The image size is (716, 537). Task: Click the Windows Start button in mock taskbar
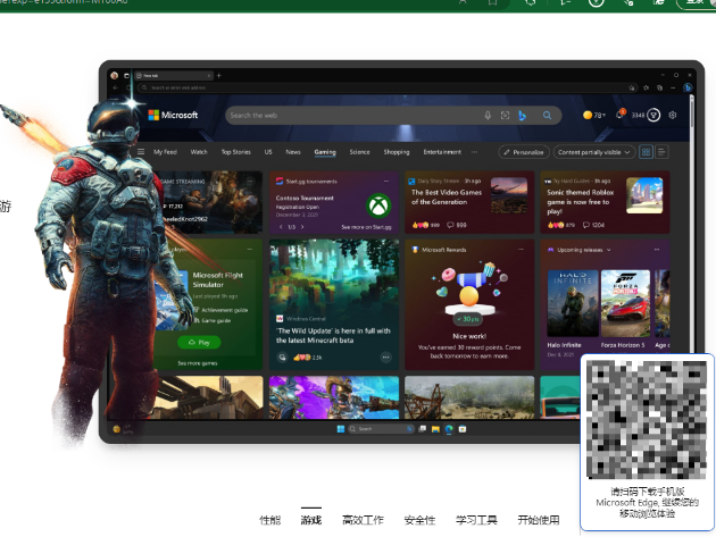tap(341, 429)
